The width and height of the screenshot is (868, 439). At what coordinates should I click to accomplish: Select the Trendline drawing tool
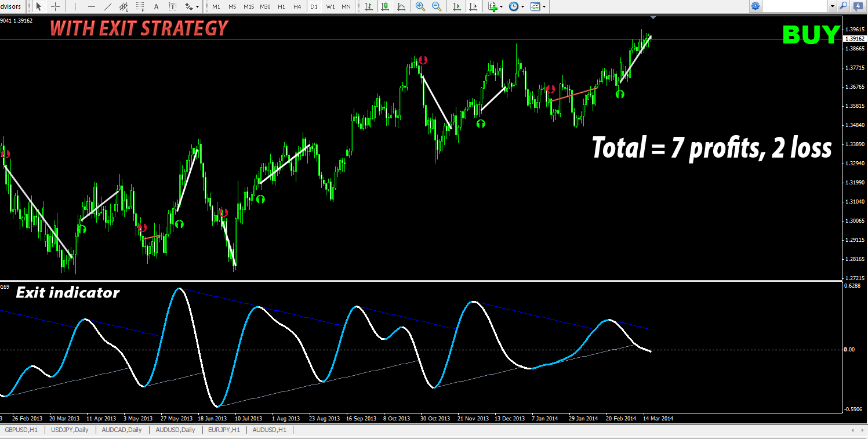pos(108,6)
